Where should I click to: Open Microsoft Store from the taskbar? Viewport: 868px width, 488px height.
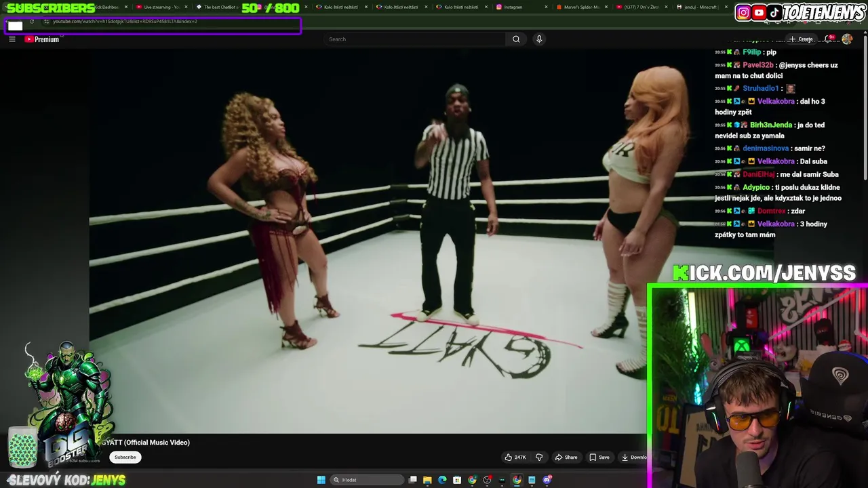point(457,480)
